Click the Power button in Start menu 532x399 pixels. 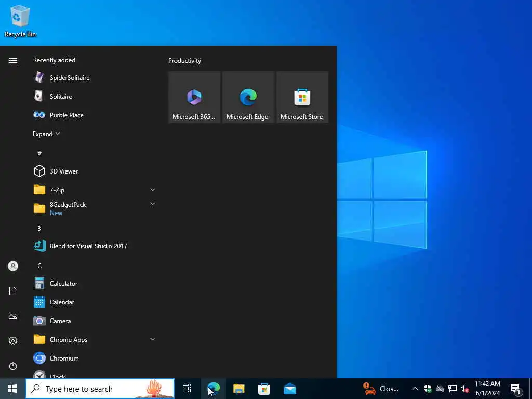[x=13, y=366]
